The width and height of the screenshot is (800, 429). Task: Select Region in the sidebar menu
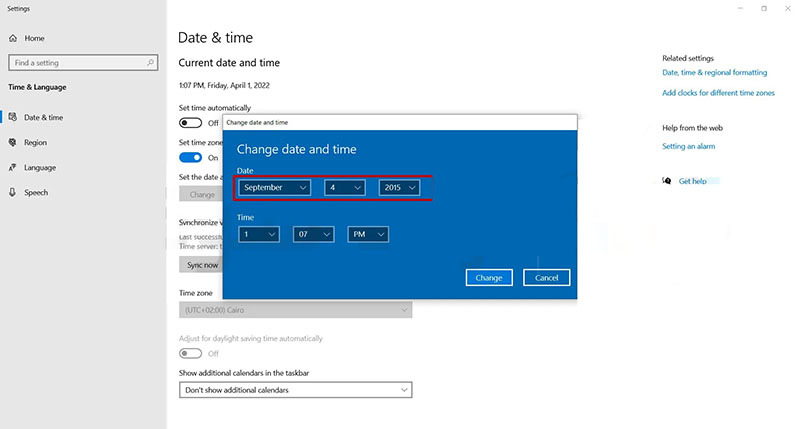click(35, 142)
